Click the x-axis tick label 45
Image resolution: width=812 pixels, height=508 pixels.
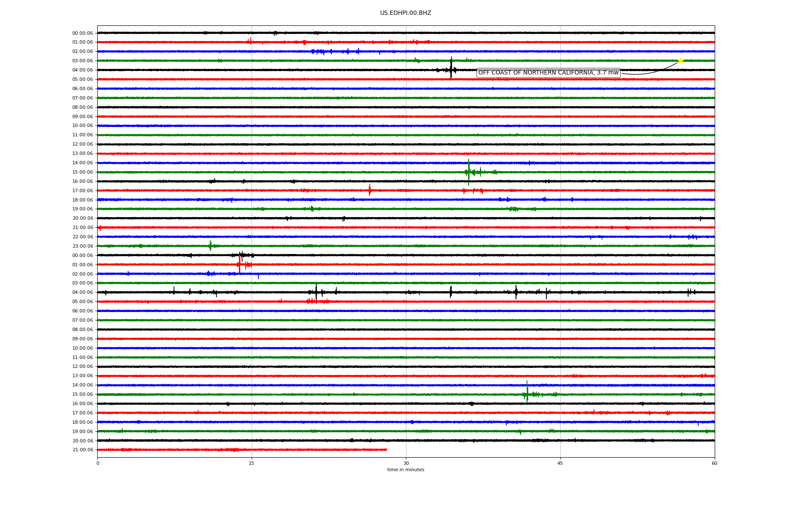pos(560,463)
